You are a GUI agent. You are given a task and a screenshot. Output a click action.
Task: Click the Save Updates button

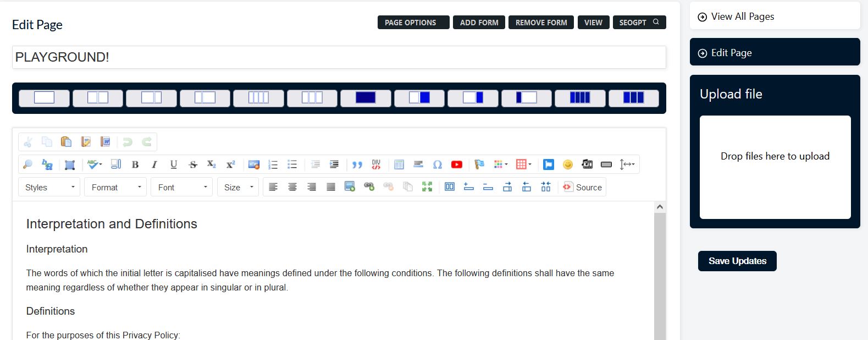pos(737,261)
